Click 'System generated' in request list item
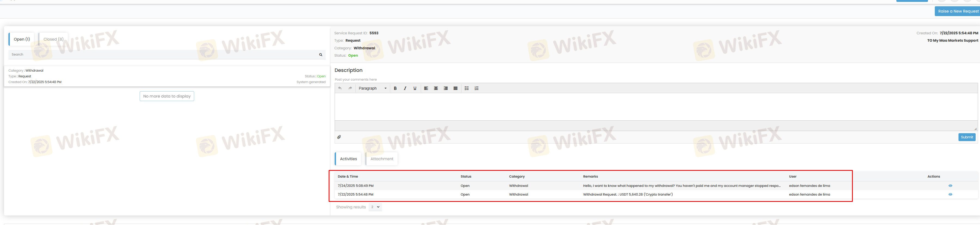This screenshot has width=980, height=225. pyautogui.click(x=311, y=82)
